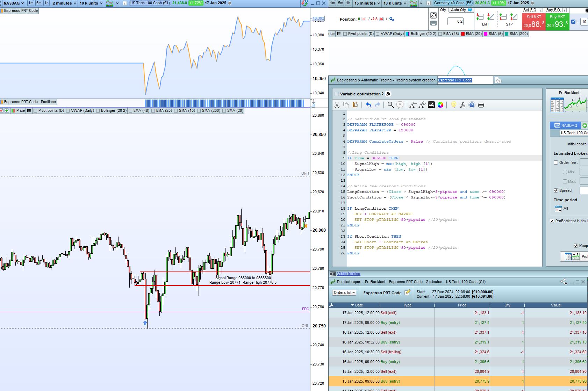Viewport: 588px width, 391px height.
Task: Open info for US Tech 100 Cash
Action: pos(125,3)
